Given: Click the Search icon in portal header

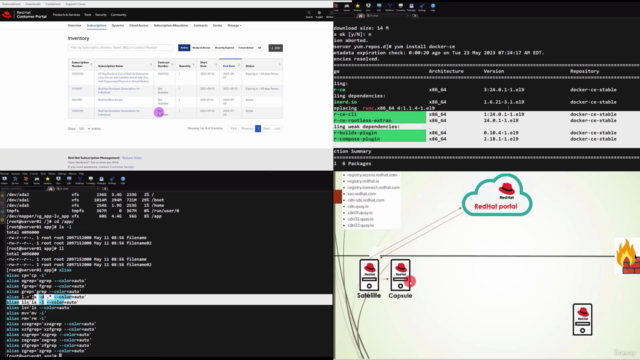Looking at the screenshot, I should click(309, 14).
